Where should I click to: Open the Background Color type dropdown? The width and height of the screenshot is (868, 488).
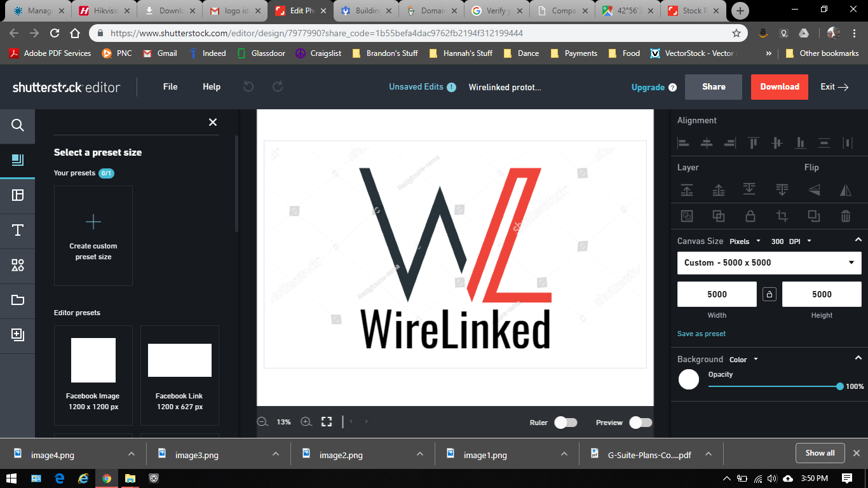coord(743,360)
